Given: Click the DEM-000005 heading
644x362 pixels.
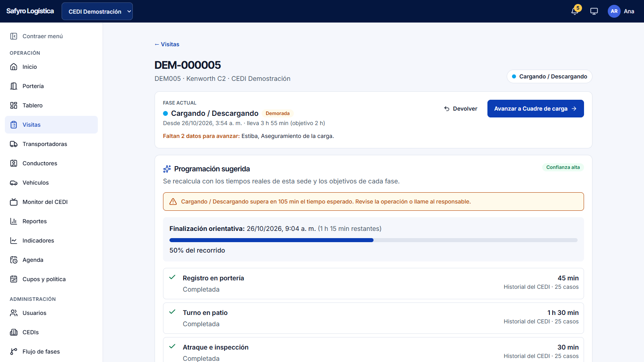Looking at the screenshot, I should click(188, 65).
